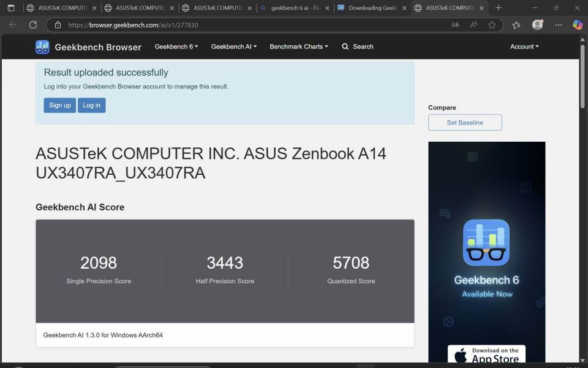The image size is (588, 368).
Task: Expand the Geekbench AI dropdown menu
Action: pos(233,47)
